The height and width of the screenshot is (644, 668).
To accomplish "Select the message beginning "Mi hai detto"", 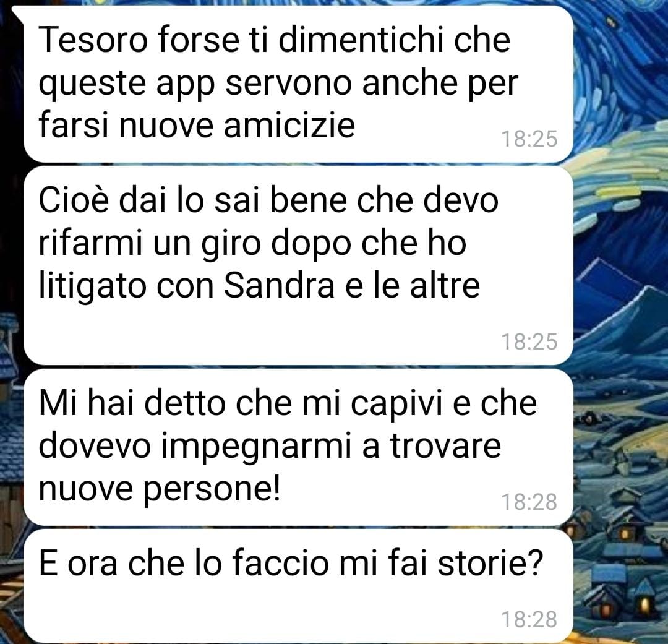I will pos(298,447).
